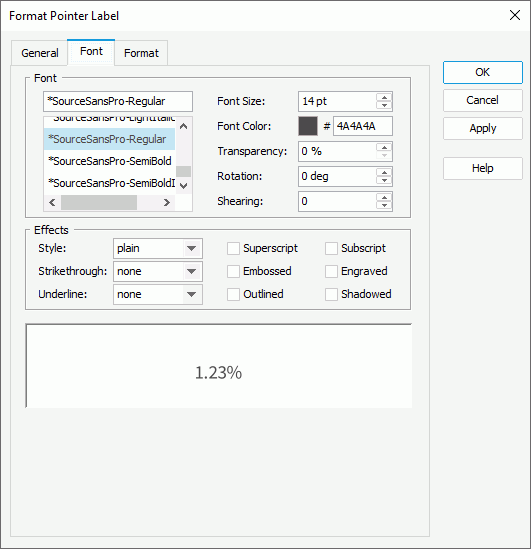Toggle the Engraved effect
Image resolution: width=531 pixels, height=549 pixels.
(x=331, y=271)
